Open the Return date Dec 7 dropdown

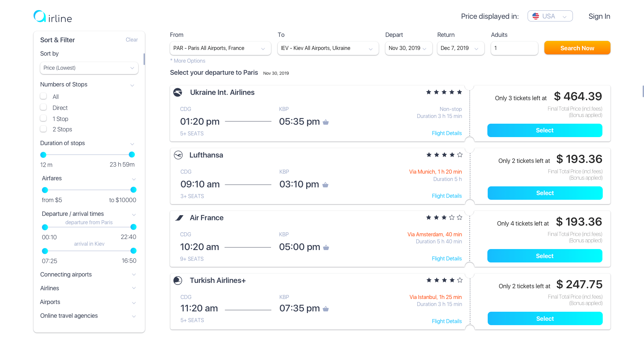coord(461,48)
